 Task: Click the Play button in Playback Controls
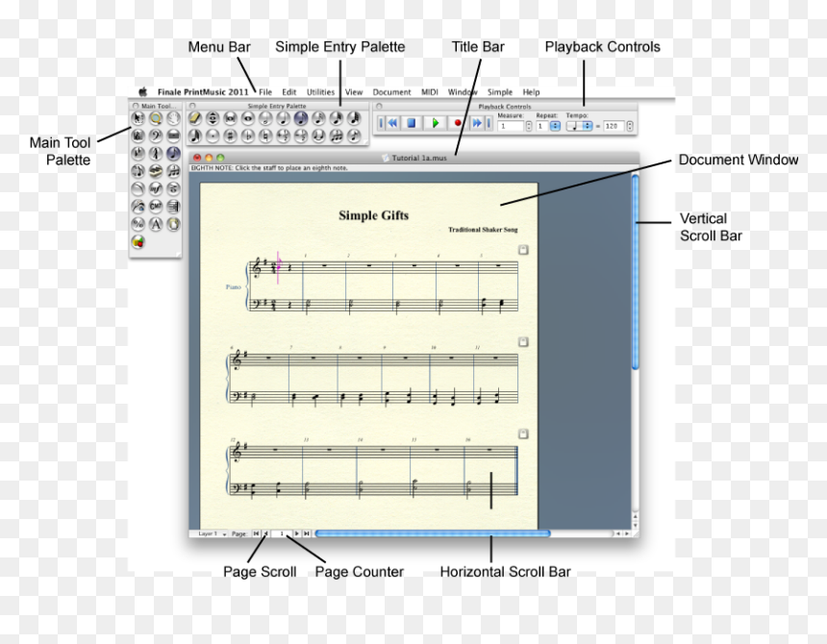point(435,123)
